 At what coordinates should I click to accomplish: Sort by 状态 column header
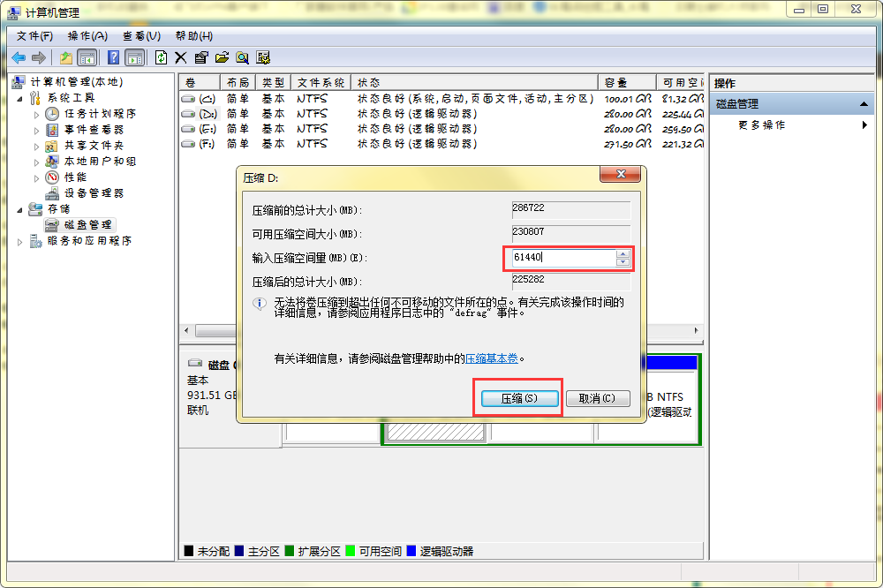pyautogui.click(x=474, y=82)
